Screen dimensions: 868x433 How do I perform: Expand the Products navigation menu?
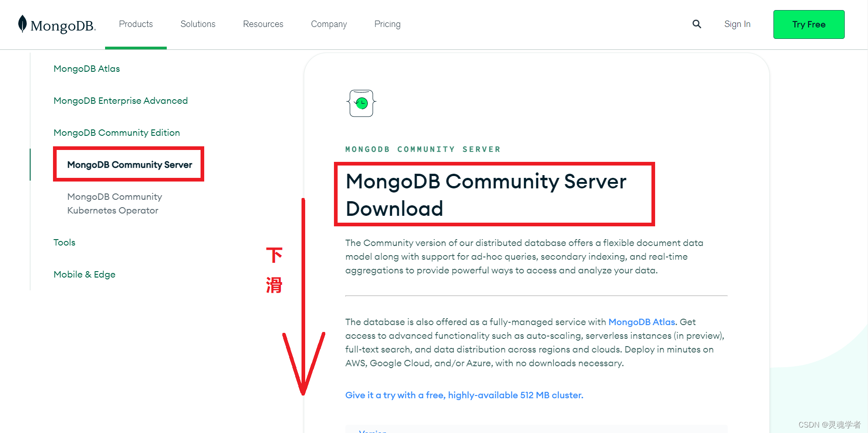(x=135, y=24)
